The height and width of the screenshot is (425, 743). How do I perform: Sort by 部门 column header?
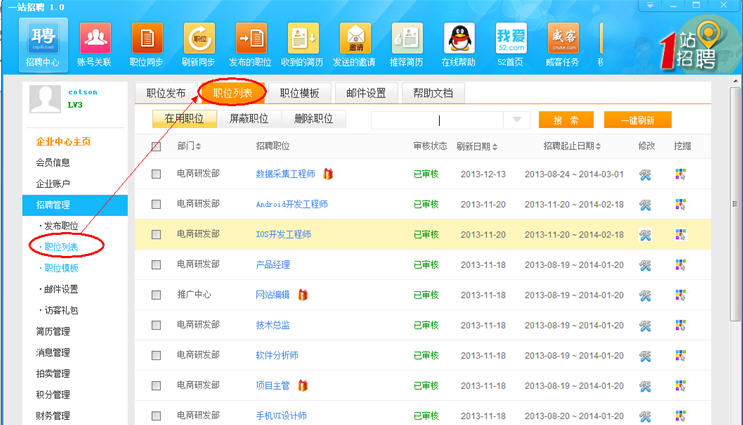189,146
